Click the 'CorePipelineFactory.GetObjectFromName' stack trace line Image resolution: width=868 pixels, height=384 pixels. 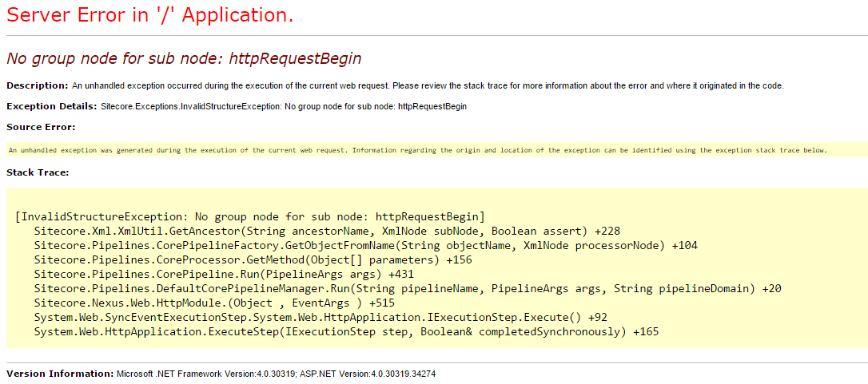(x=365, y=245)
